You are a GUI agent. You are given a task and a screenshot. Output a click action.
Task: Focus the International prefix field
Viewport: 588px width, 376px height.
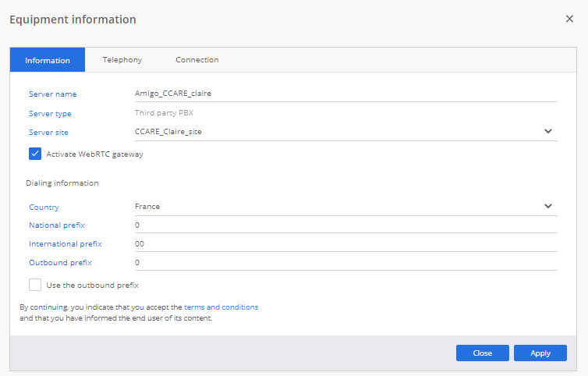345,243
